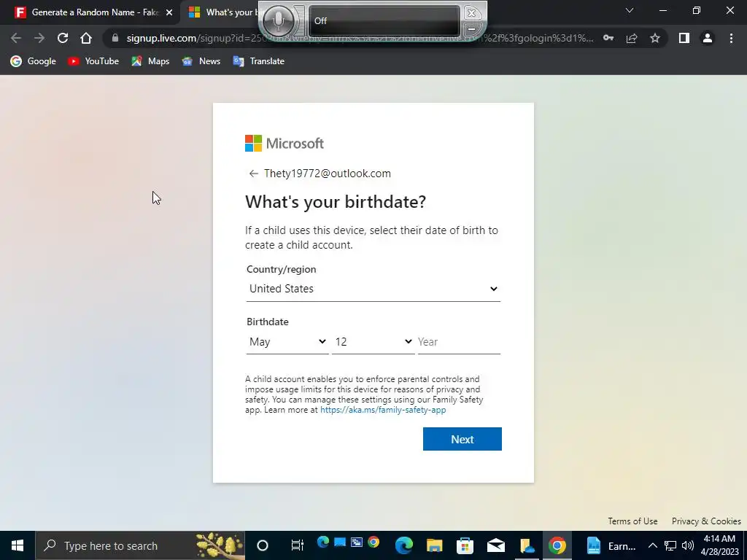The width and height of the screenshot is (747, 560).
Task: Open the Country/region dropdown
Action: (373, 289)
